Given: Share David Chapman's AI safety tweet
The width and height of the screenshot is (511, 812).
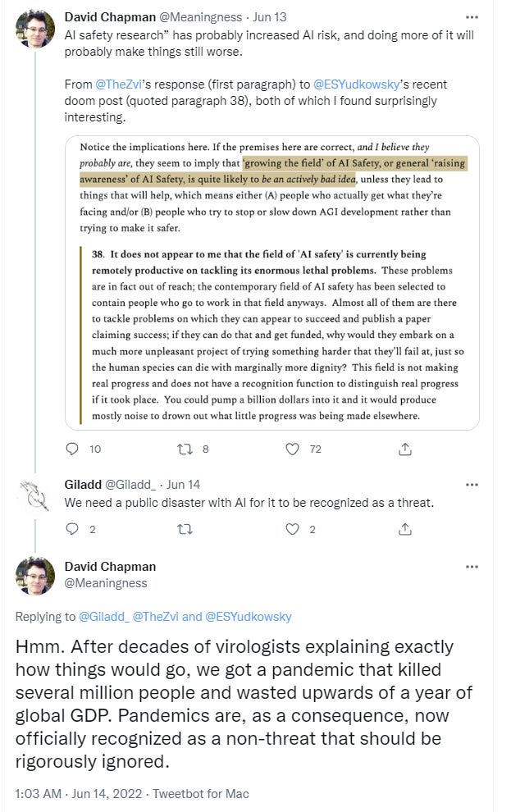Looking at the screenshot, I should tap(404, 449).
